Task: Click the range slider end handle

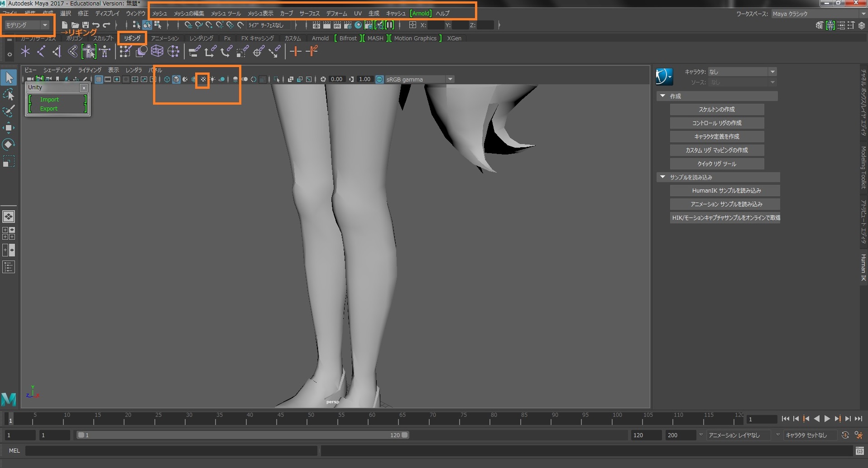Action: pos(405,435)
